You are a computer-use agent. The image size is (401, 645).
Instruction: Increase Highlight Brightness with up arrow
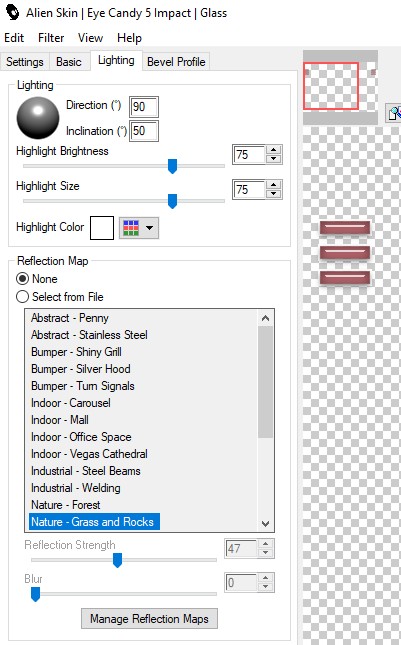[x=274, y=150]
